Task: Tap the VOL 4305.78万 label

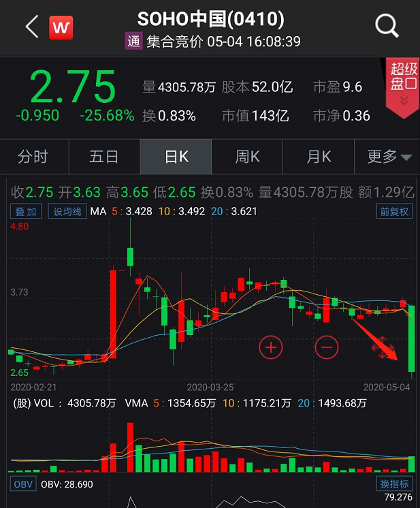Action: tap(65, 403)
